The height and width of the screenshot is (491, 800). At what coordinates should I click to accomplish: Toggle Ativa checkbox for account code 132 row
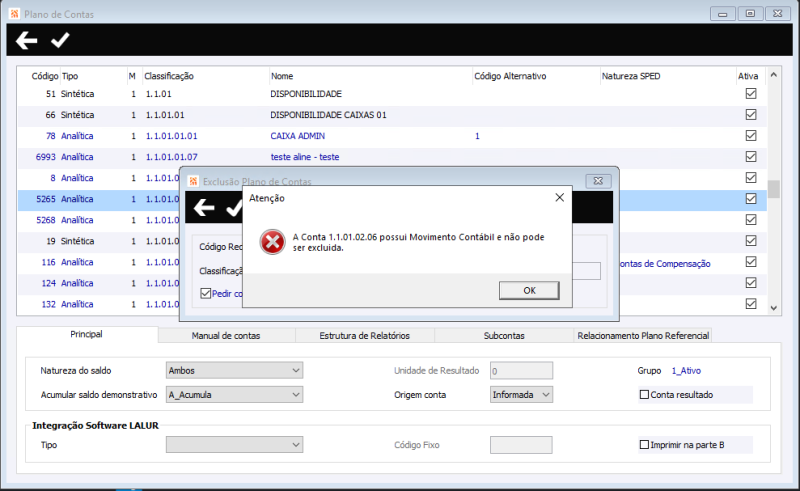pos(751,303)
